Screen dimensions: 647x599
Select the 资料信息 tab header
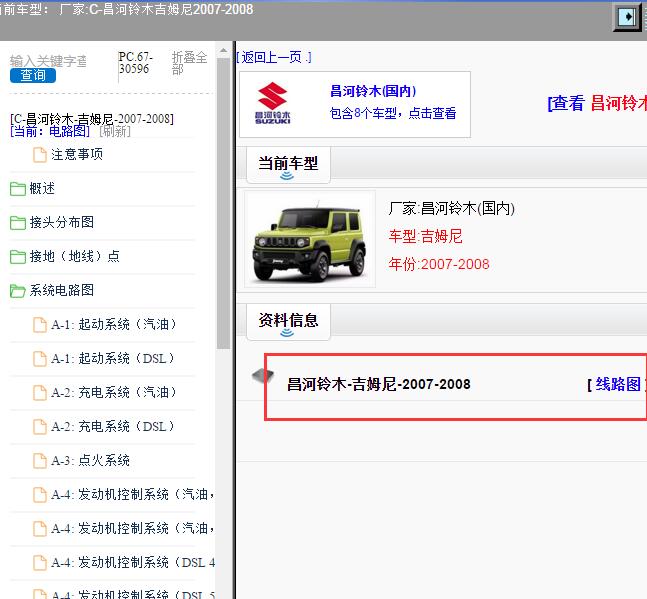pos(288,321)
